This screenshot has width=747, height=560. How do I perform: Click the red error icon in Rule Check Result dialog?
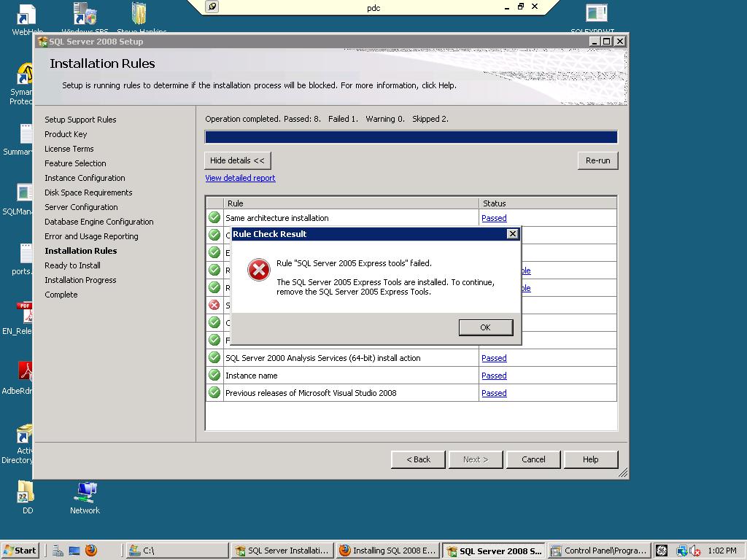click(259, 269)
